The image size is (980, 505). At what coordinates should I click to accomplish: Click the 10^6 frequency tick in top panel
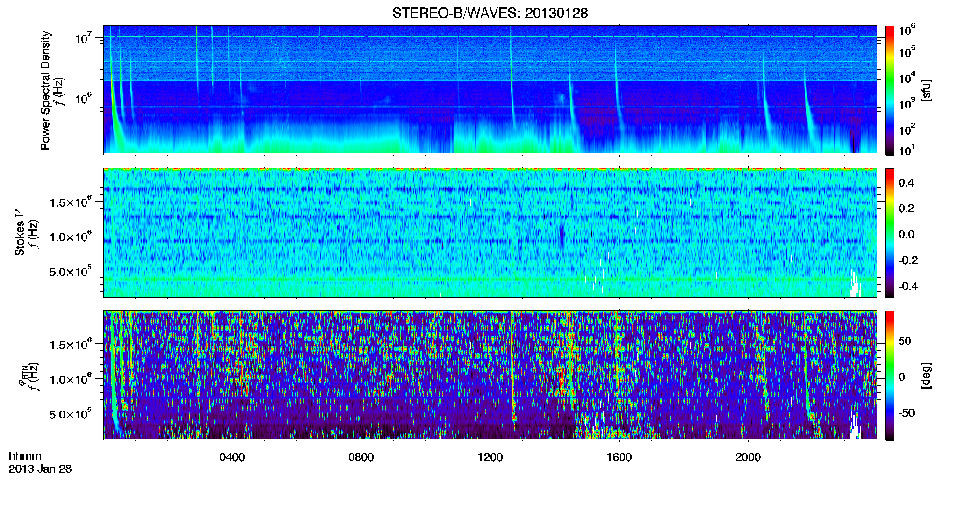84,99
